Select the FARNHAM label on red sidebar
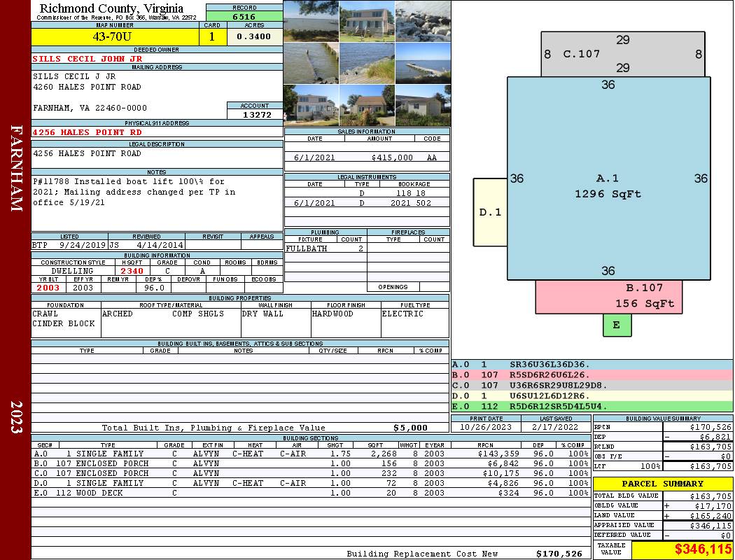 tap(16, 168)
